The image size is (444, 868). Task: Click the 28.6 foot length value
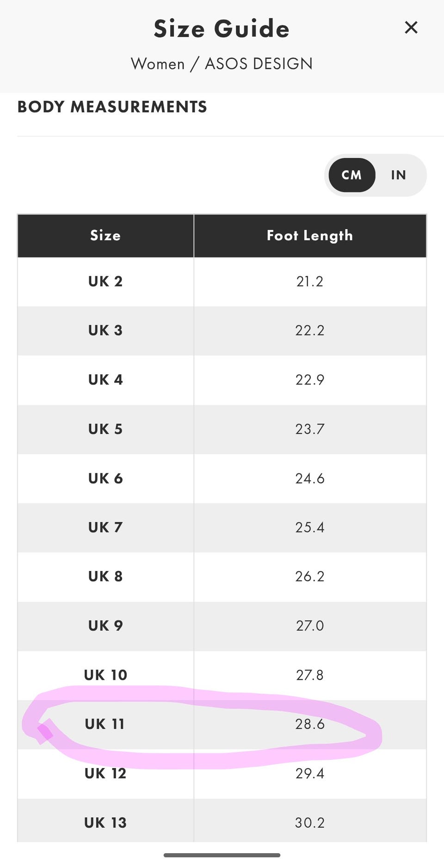[310, 724]
